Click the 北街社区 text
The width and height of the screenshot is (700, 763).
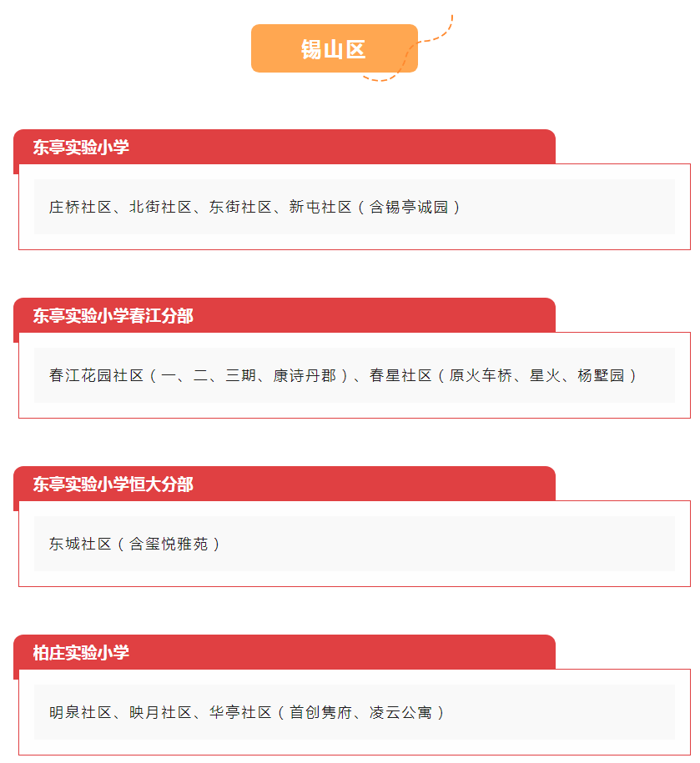(160, 208)
